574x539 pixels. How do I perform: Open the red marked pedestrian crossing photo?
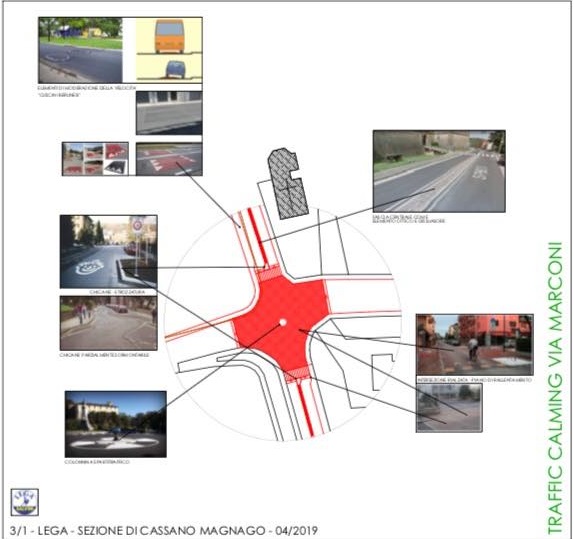point(169,159)
